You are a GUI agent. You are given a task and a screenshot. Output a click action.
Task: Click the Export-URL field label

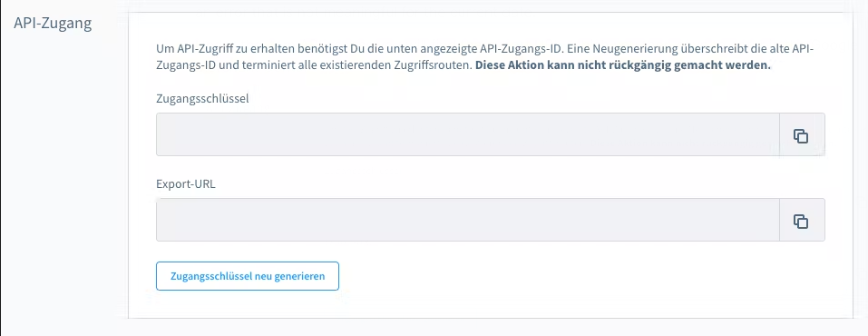[185, 184]
